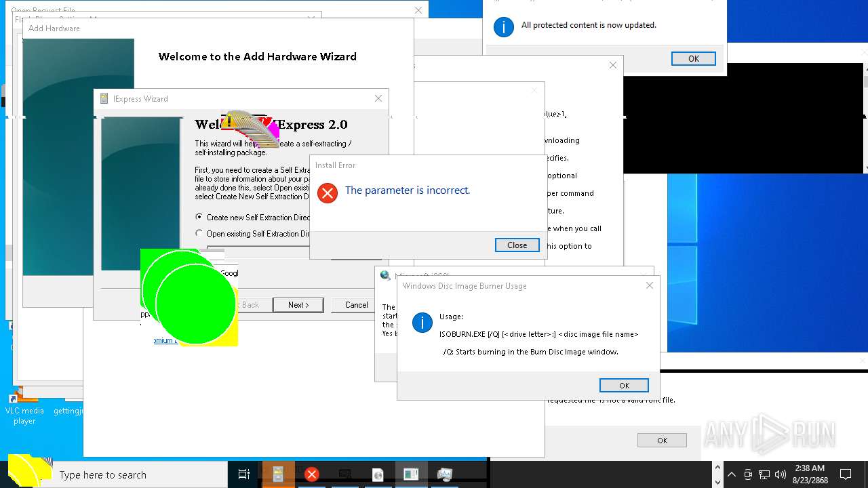The width and height of the screenshot is (868, 488).
Task: Click OK in Windows Disc Image Burner Usage
Action: pyautogui.click(x=624, y=385)
